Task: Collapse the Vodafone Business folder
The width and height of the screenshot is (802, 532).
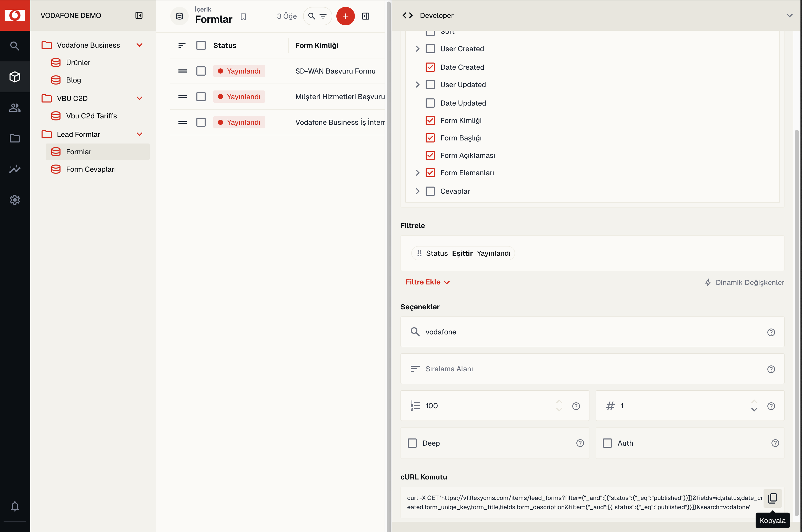Action: click(139, 45)
